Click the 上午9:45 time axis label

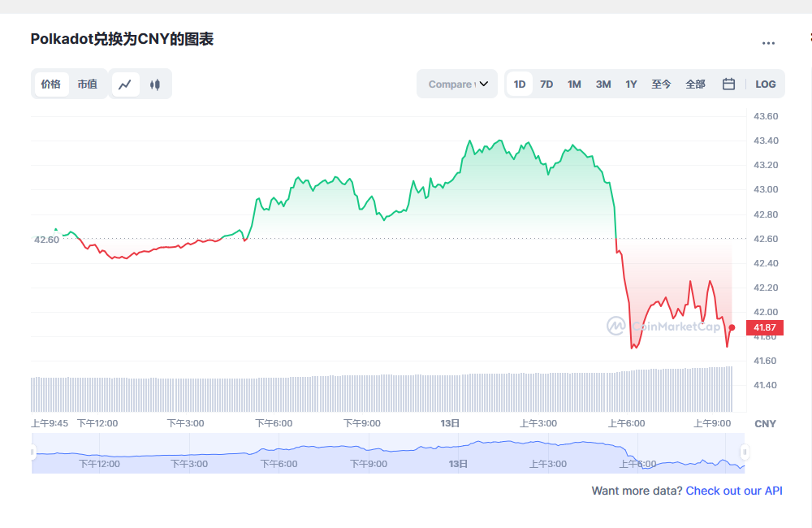[x=50, y=423]
